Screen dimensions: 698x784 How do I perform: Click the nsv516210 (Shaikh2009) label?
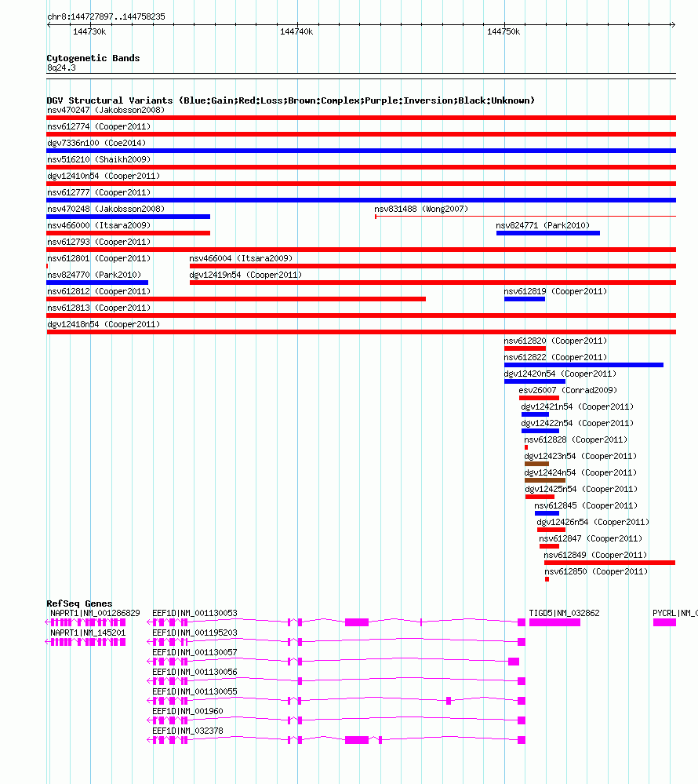[99, 159]
